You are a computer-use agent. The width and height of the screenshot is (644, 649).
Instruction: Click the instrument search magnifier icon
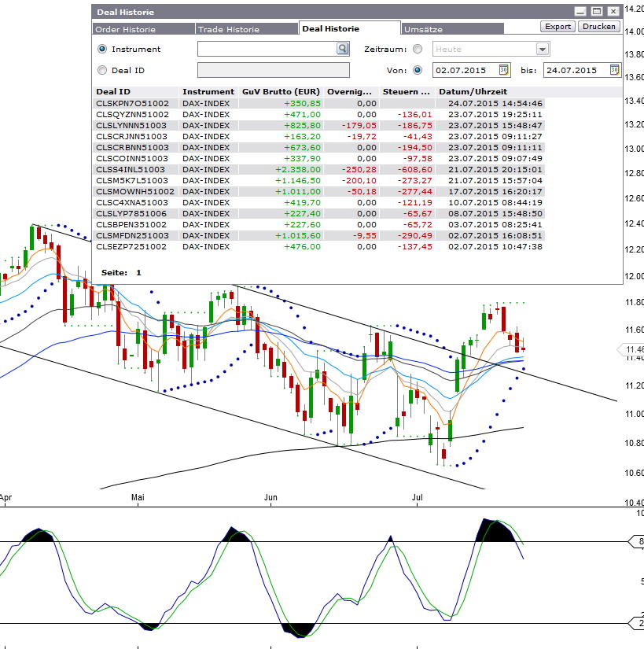pos(342,49)
